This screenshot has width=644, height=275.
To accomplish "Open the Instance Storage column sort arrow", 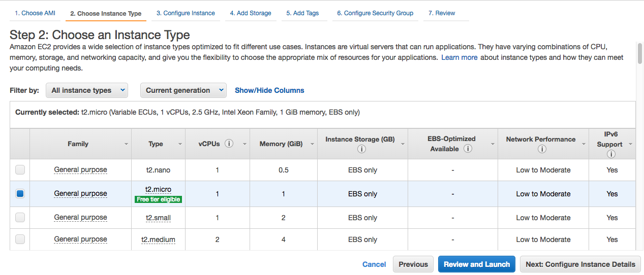I will [403, 145].
